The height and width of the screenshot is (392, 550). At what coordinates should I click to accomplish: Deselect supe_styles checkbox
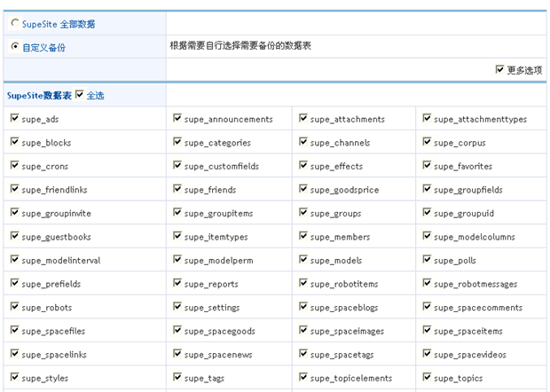14,376
